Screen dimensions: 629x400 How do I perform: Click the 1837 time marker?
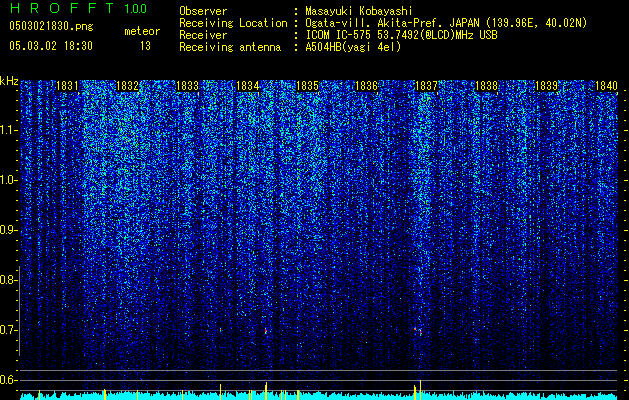(x=426, y=86)
